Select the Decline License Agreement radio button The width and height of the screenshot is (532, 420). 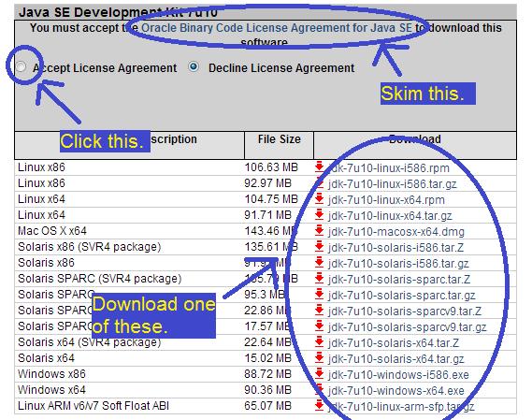194,66
